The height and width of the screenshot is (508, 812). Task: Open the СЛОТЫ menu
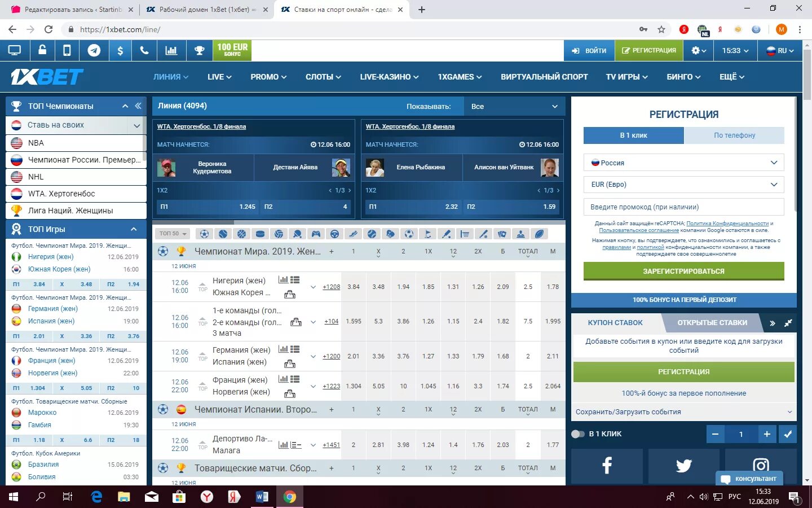point(323,77)
